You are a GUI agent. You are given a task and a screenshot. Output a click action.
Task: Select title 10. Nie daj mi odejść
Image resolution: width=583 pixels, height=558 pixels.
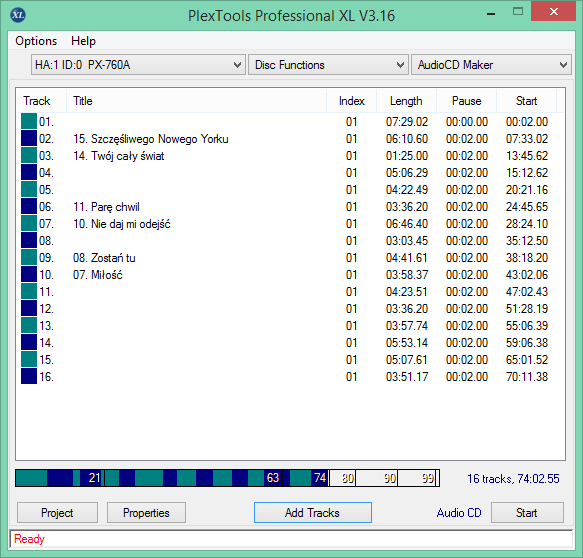(x=122, y=224)
